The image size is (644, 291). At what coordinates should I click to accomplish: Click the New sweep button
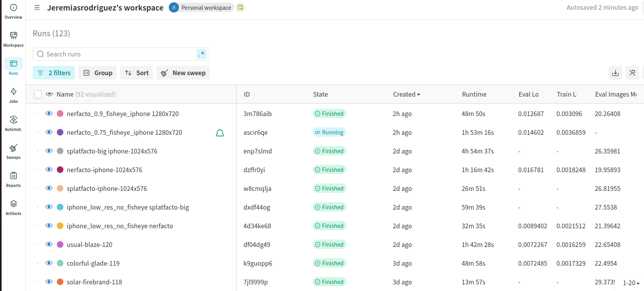pyautogui.click(x=183, y=73)
